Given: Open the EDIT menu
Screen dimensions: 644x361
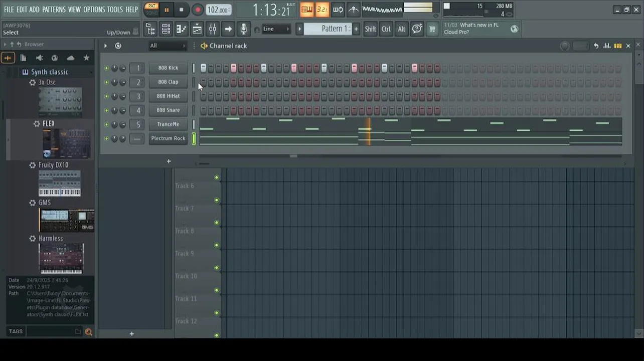Looking at the screenshot, I should (x=22, y=10).
